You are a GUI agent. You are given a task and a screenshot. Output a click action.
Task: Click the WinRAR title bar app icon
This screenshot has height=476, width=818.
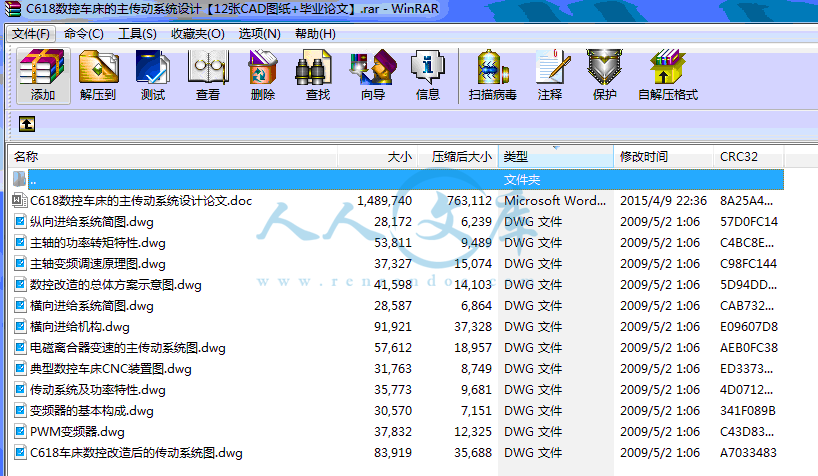(13, 9)
